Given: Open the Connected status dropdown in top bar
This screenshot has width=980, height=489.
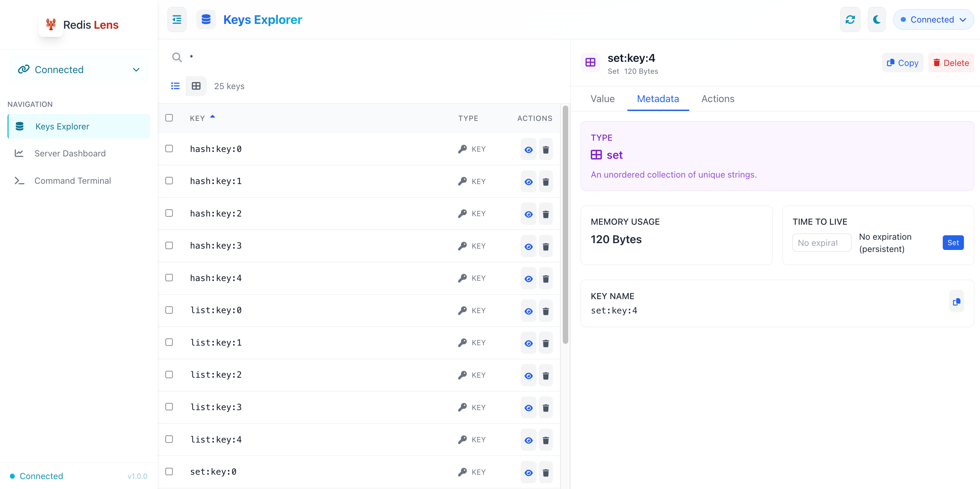Looking at the screenshot, I should click(933, 19).
